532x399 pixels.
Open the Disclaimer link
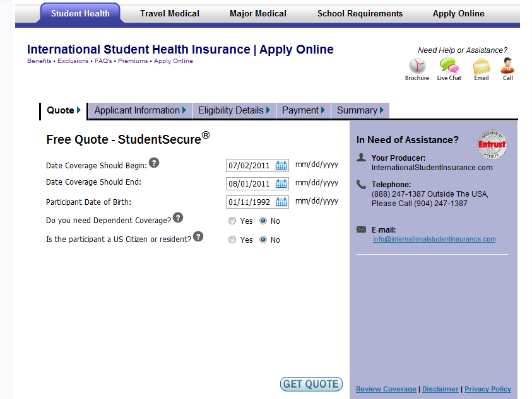click(x=440, y=389)
